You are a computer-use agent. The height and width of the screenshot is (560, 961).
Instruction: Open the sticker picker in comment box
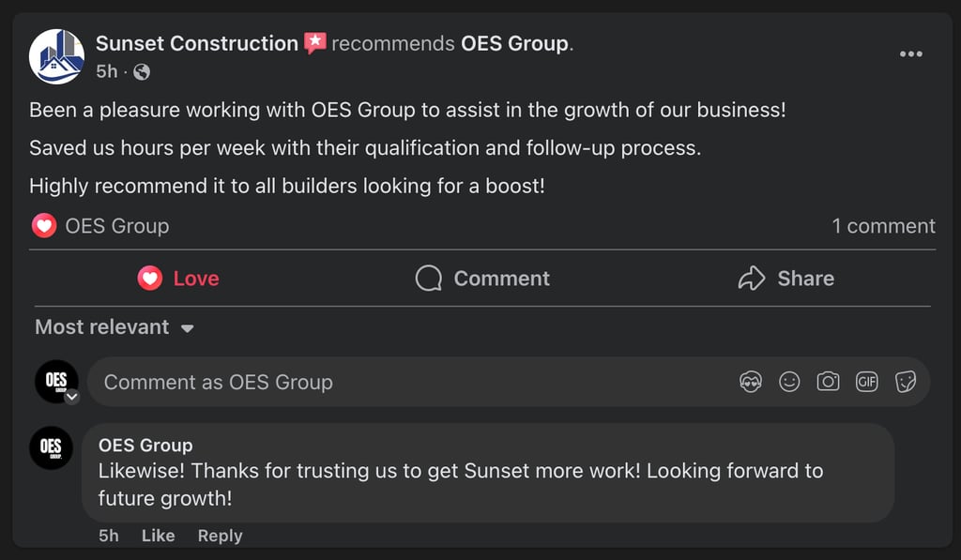pyautogui.click(x=906, y=382)
